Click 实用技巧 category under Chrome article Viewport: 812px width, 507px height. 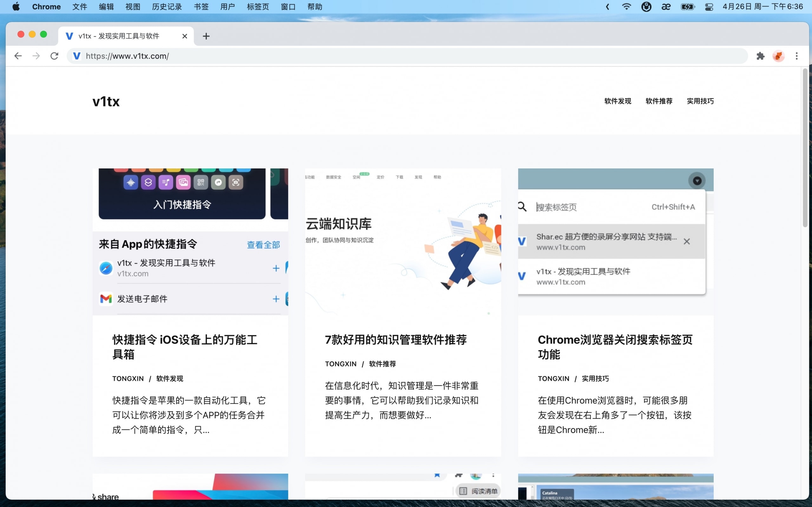pyautogui.click(x=595, y=379)
